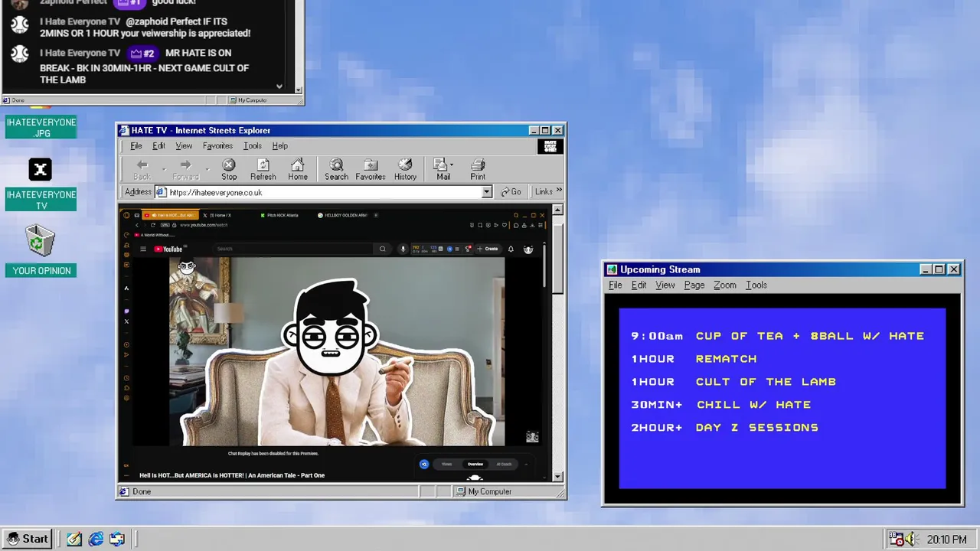Viewport: 980px width, 551px height.
Task: Click the Print toolbar icon
Action: (478, 169)
